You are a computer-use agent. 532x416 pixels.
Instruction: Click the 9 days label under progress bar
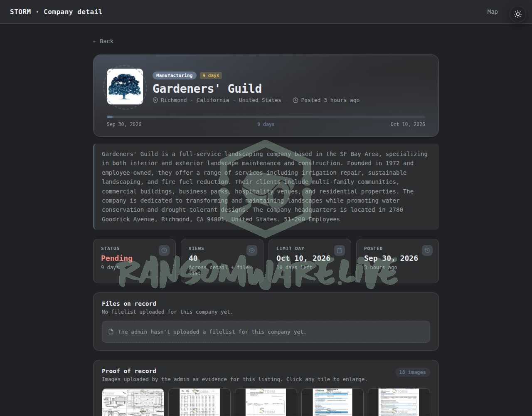266,124
